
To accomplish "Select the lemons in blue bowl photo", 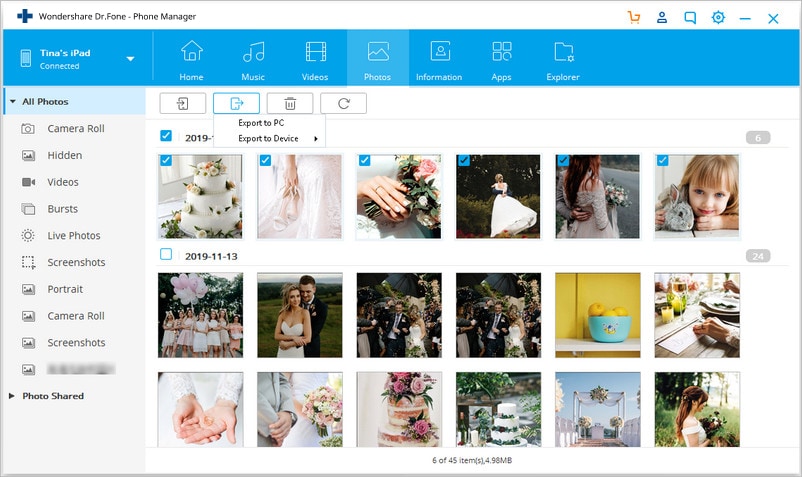I will pos(597,315).
